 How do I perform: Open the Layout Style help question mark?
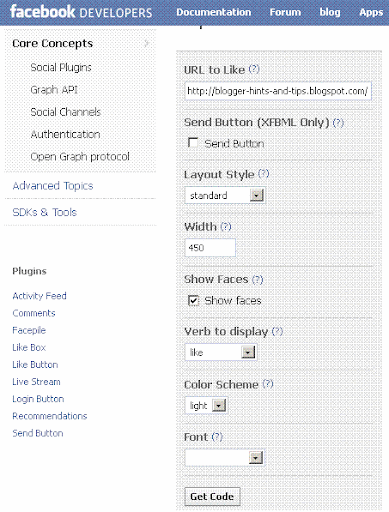[x=264, y=174]
